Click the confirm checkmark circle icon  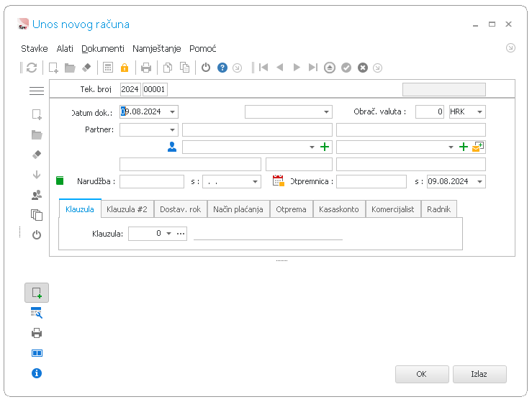[346, 68]
